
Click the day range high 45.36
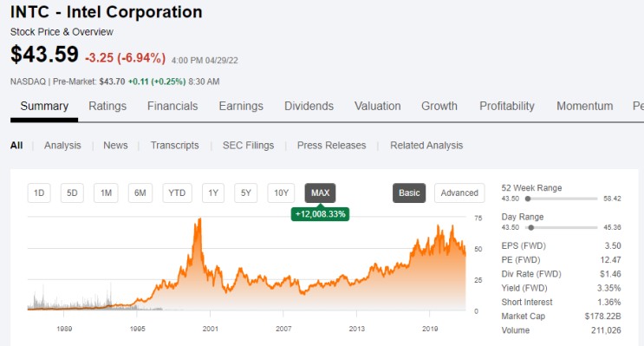coord(612,227)
